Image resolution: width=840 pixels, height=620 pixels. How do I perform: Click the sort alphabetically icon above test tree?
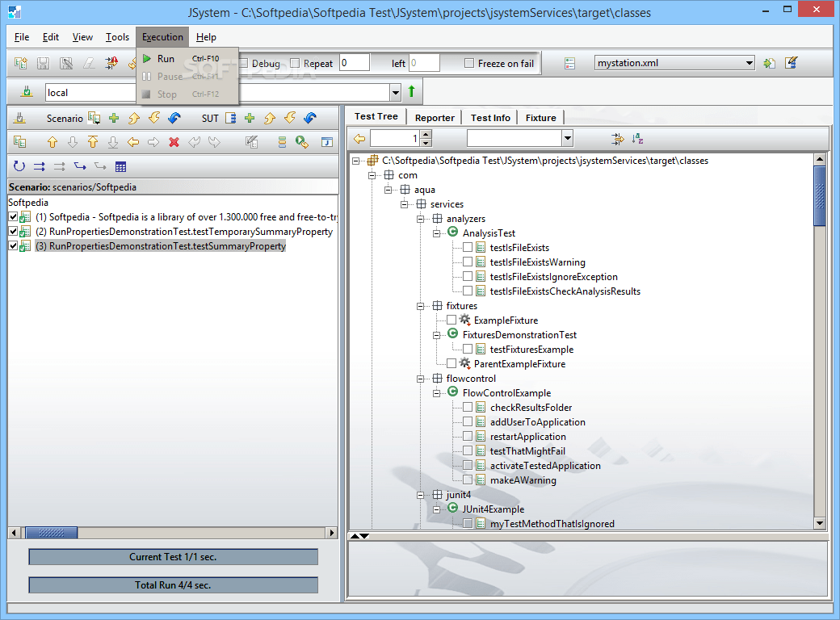637,139
